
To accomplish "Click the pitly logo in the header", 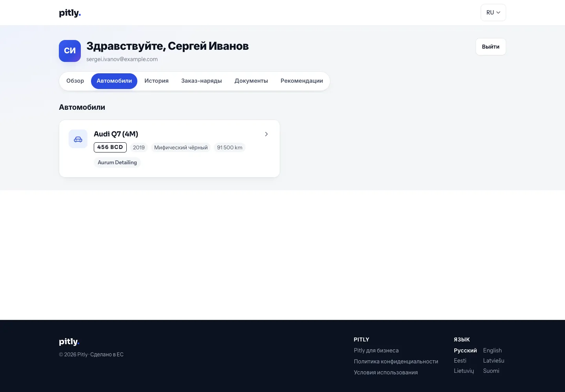I will pos(70,13).
